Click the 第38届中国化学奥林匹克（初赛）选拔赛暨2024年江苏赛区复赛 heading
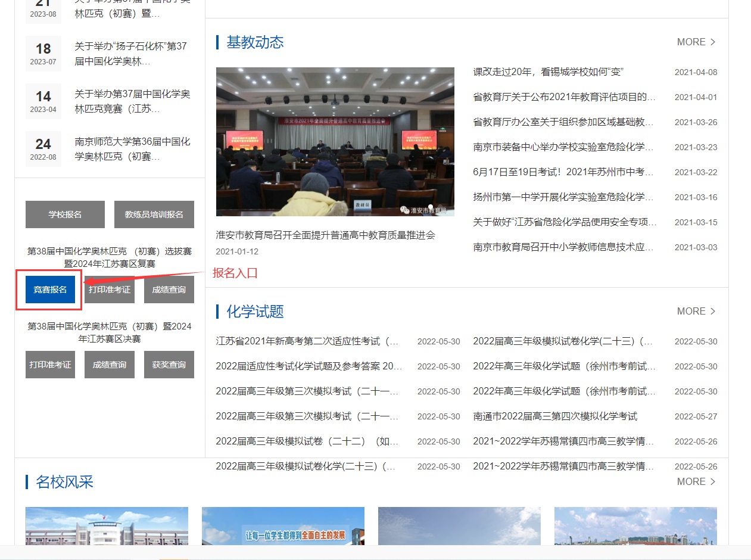751x560 pixels. [110, 257]
